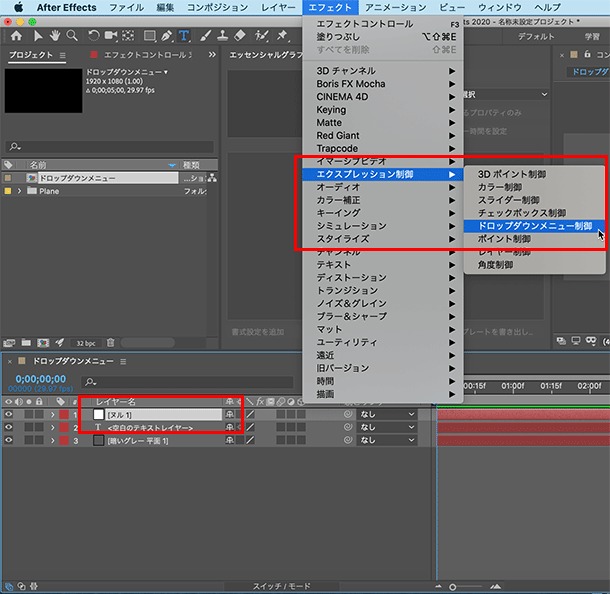Select the Type text tool
610x594 pixels.
pos(184,36)
